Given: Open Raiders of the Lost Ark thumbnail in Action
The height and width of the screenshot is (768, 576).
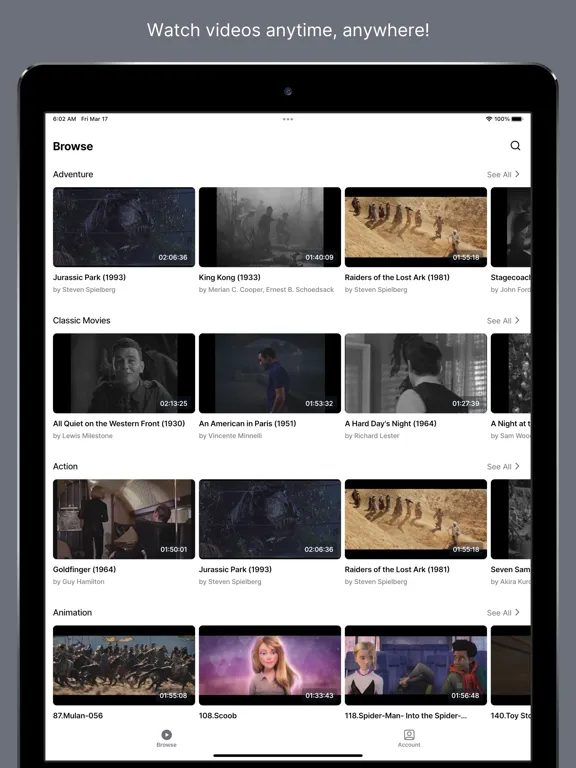Looking at the screenshot, I should 416,519.
